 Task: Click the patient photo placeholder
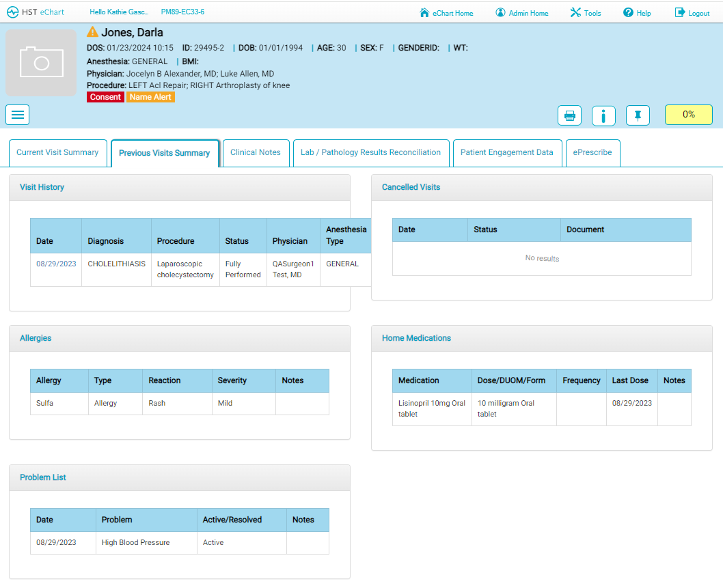point(41,63)
